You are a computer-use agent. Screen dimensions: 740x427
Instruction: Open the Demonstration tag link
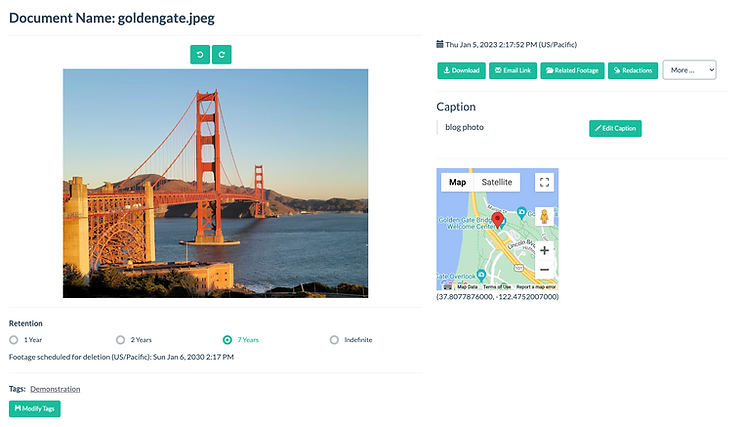pos(55,389)
